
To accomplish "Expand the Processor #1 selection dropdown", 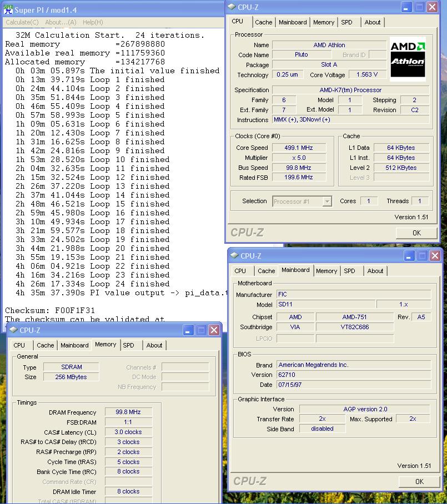I will (327, 201).
